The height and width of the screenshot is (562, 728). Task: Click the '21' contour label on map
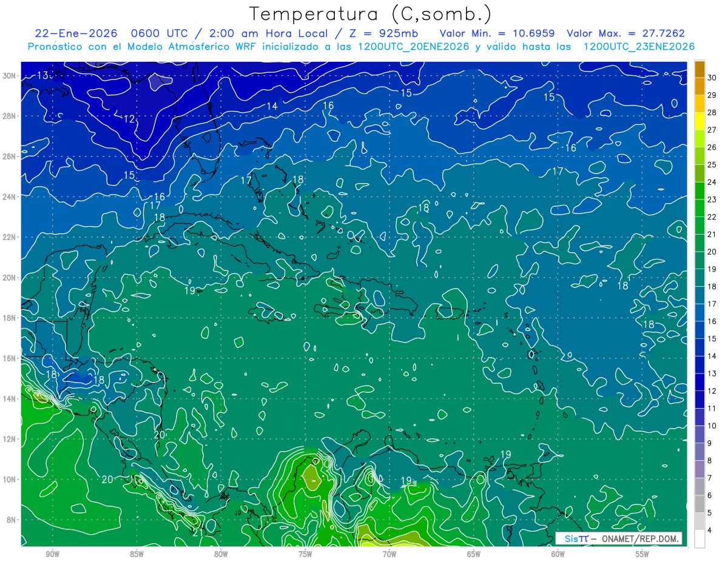(x=198, y=533)
